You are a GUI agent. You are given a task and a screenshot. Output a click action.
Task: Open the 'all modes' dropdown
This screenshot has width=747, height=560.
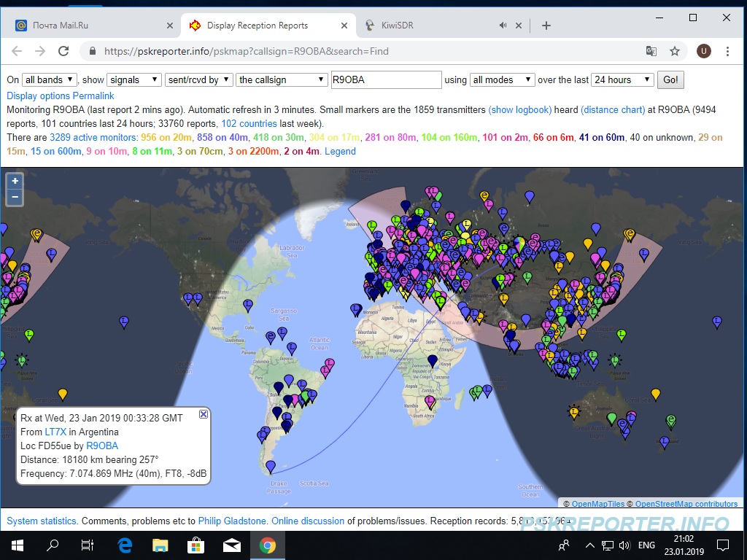503,80
